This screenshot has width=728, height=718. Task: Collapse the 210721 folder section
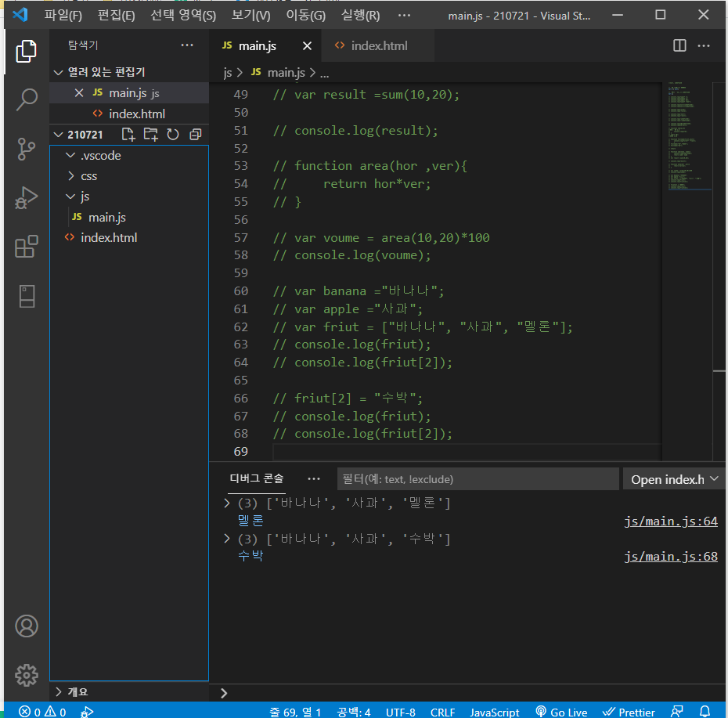pos(58,135)
